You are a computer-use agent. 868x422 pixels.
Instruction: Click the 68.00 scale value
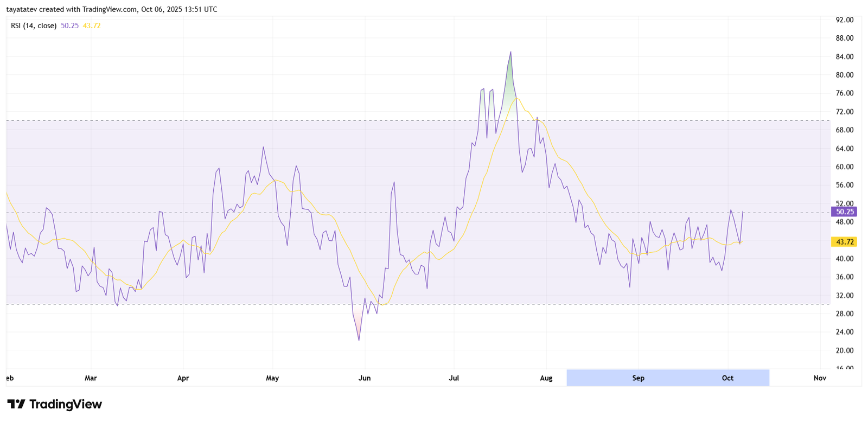coord(845,130)
